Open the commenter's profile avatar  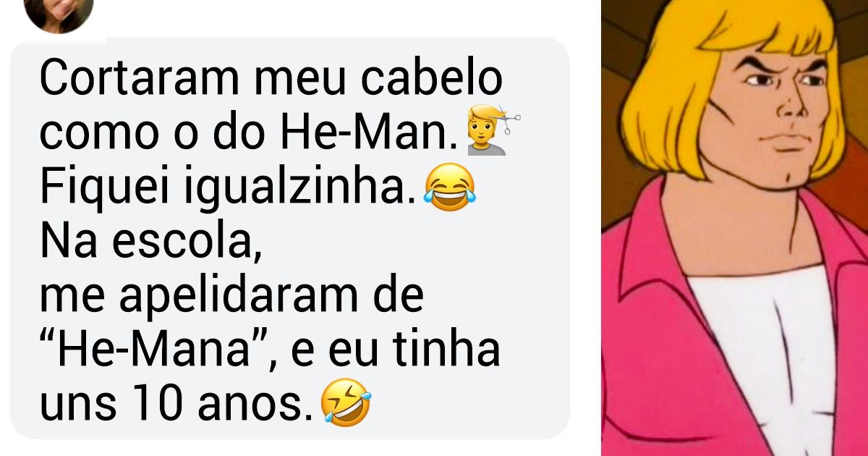pyautogui.click(x=58, y=12)
